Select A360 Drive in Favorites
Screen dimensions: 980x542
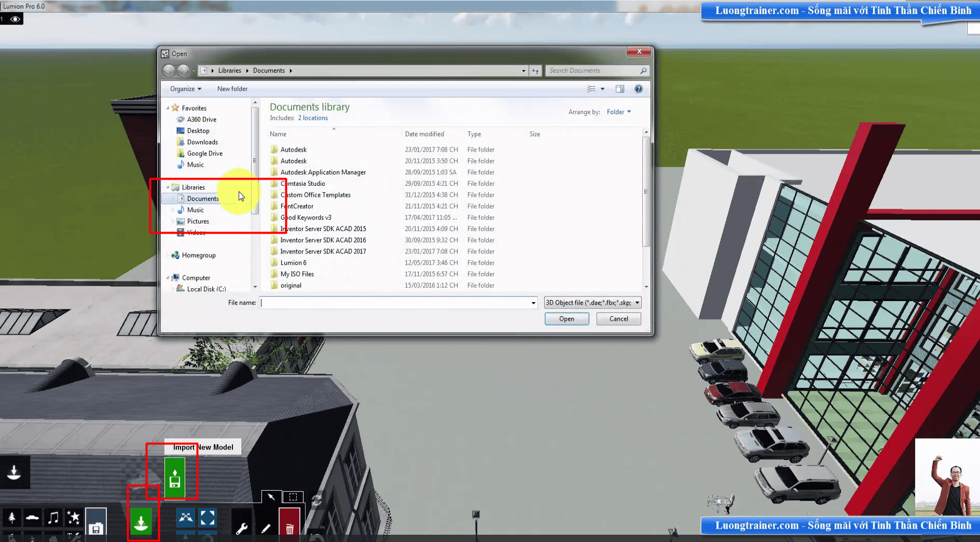(x=202, y=119)
